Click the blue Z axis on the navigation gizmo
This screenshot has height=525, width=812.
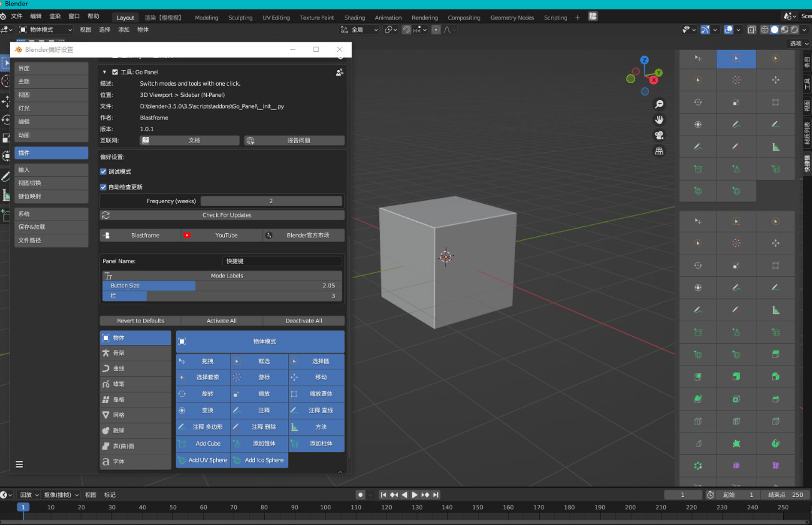pos(645,61)
